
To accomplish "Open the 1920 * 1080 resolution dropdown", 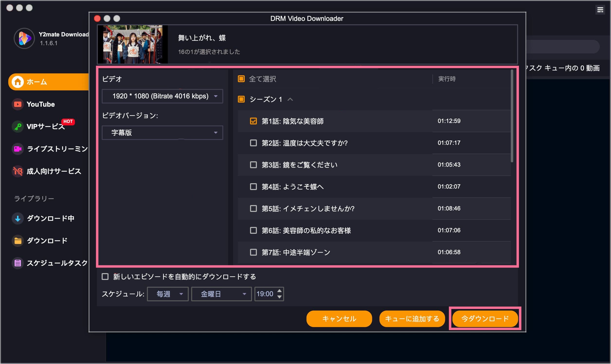I will tap(162, 96).
